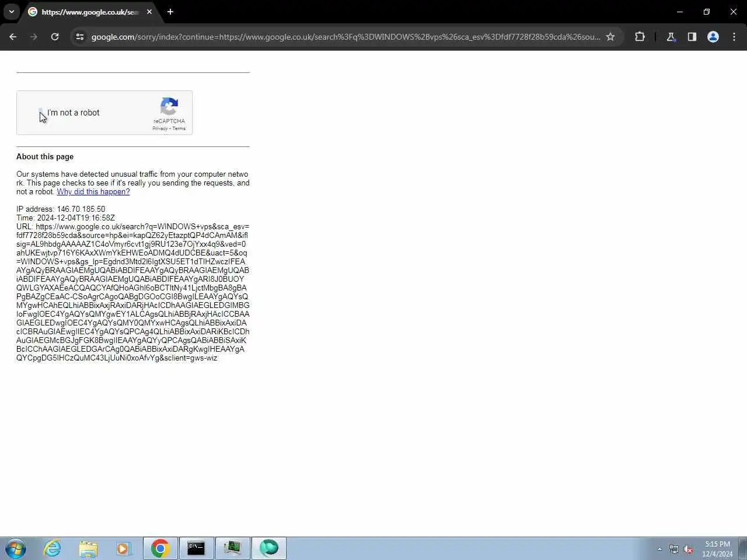The height and width of the screenshot is (560, 747).
Task: View site information icon in address bar
Action: (80, 37)
